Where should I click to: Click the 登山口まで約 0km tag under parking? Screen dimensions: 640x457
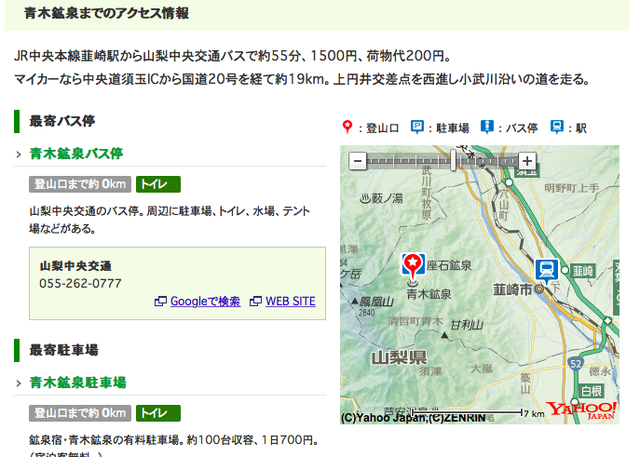tap(80, 413)
